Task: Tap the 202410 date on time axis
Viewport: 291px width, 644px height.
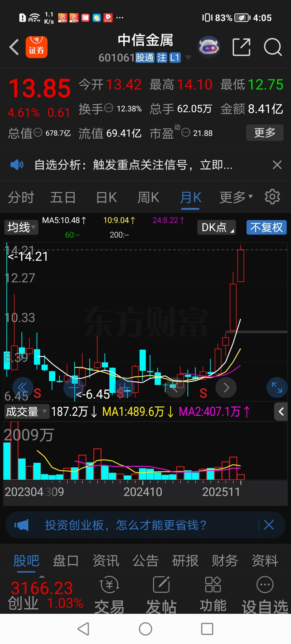Action: pyautogui.click(x=143, y=492)
